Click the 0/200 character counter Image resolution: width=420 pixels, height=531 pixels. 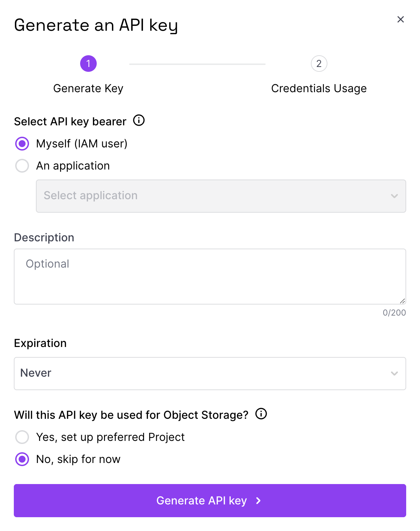pos(394,313)
